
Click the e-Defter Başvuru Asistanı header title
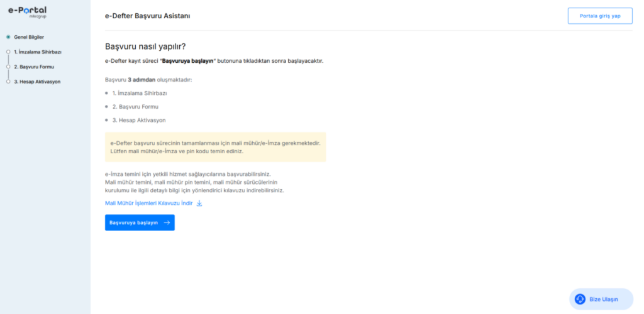pyautogui.click(x=147, y=16)
